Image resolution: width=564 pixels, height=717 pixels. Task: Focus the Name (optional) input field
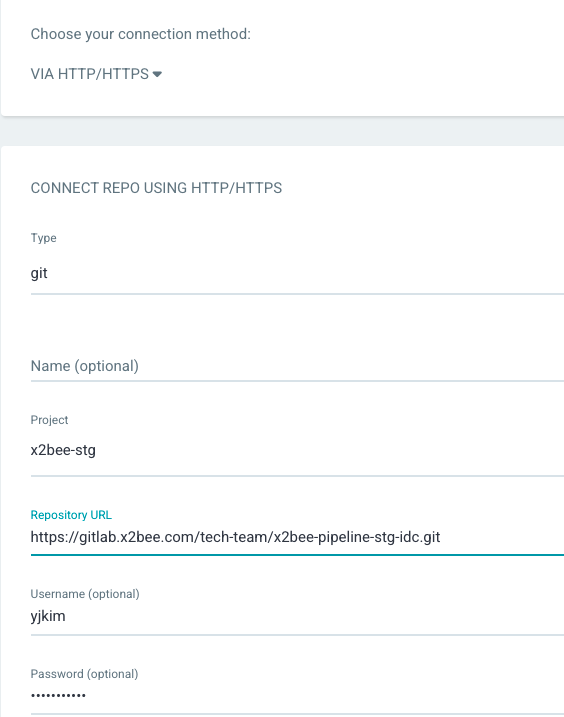(297, 366)
